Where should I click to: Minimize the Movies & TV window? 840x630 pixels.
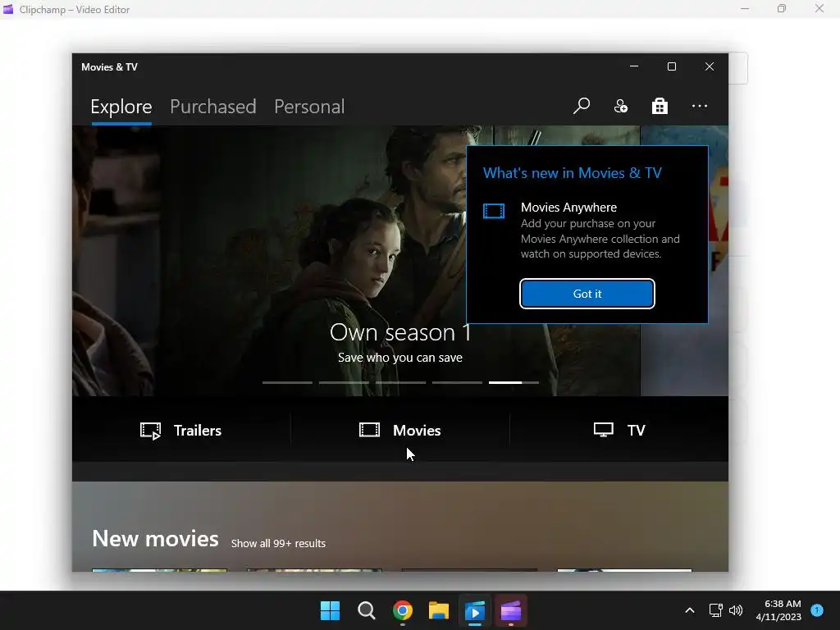point(634,66)
